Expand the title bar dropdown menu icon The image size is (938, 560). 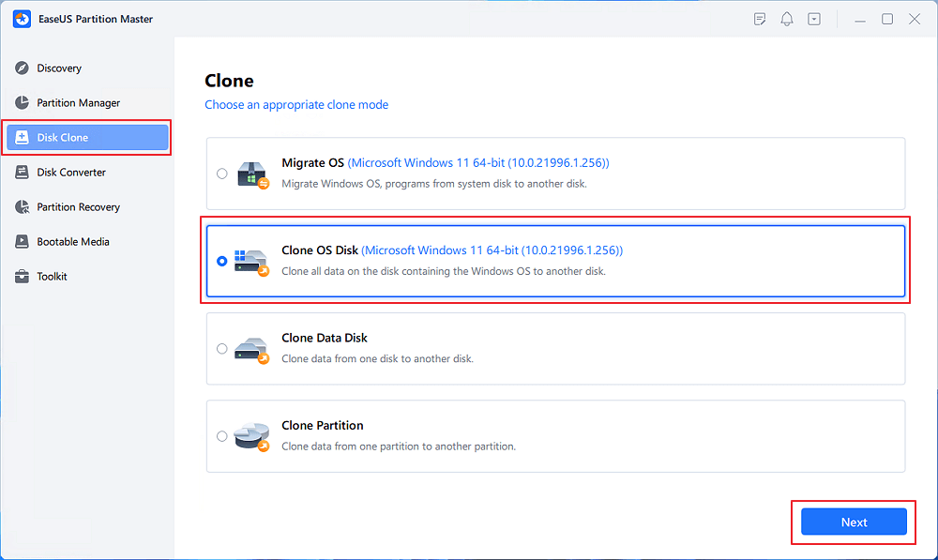pos(814,19)
